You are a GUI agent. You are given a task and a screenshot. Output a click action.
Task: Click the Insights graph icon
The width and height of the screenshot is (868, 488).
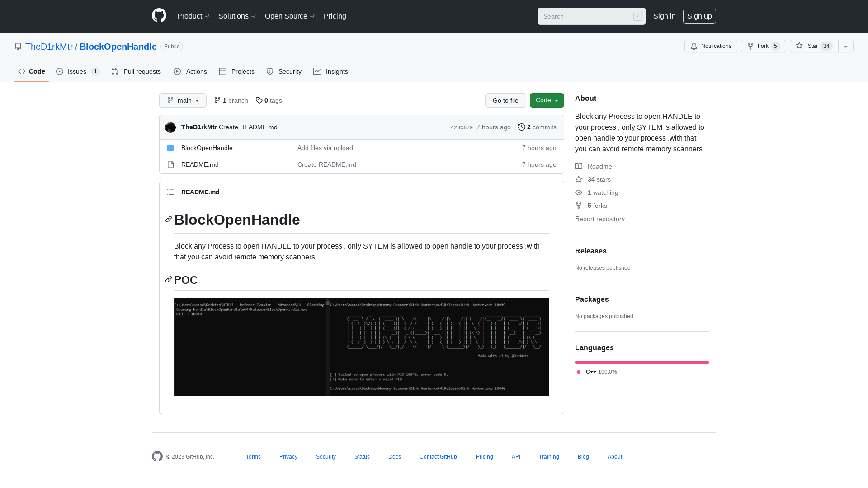pos(317,71)
